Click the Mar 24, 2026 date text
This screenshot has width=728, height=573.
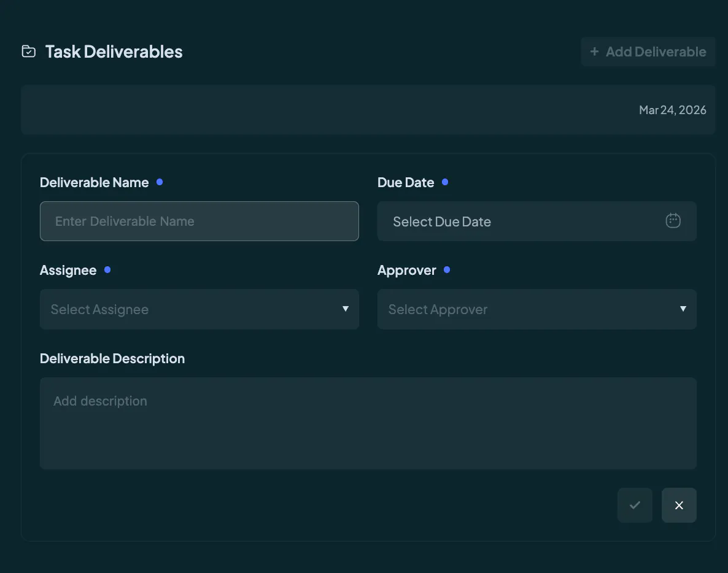pyautogui.click(x=672, y=110)
